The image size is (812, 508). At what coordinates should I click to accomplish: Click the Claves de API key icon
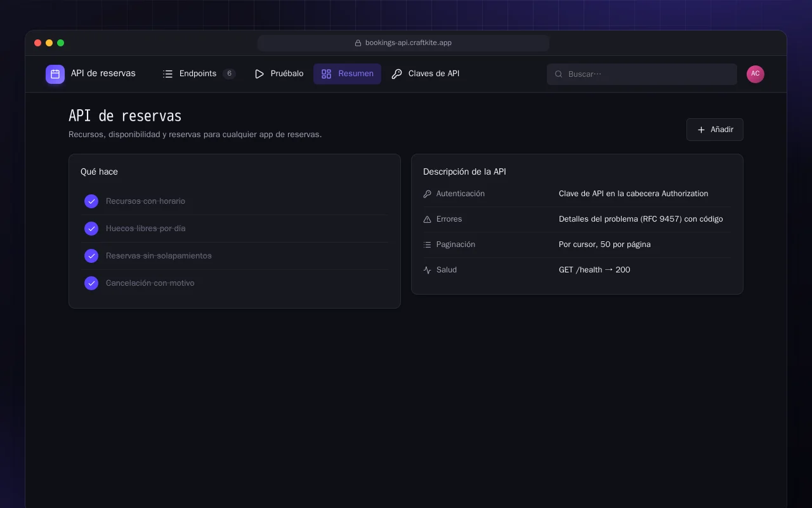pyautogui.click(x=396, y=74)
